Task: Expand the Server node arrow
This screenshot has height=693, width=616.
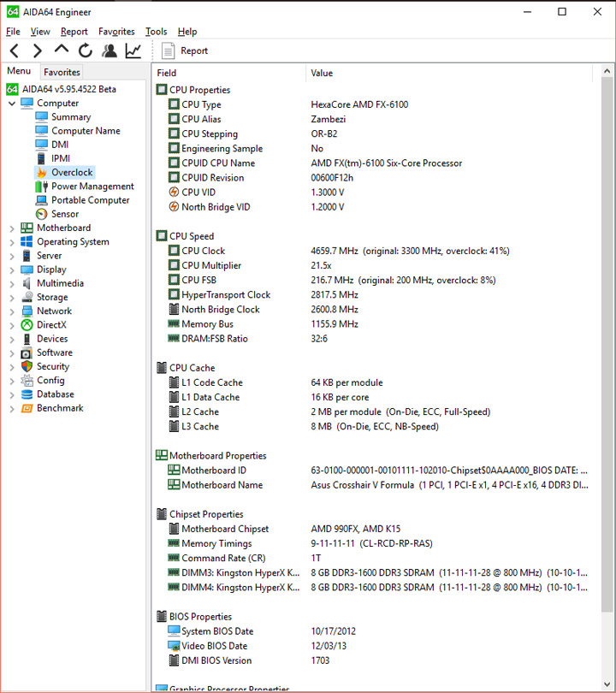Action: pyautogui.click(x=12, y=256)
